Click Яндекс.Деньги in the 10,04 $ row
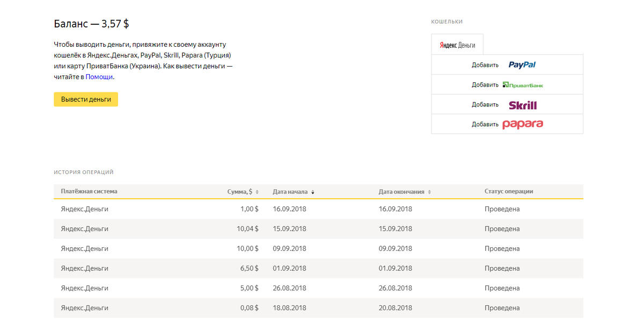 coord(85,229)
